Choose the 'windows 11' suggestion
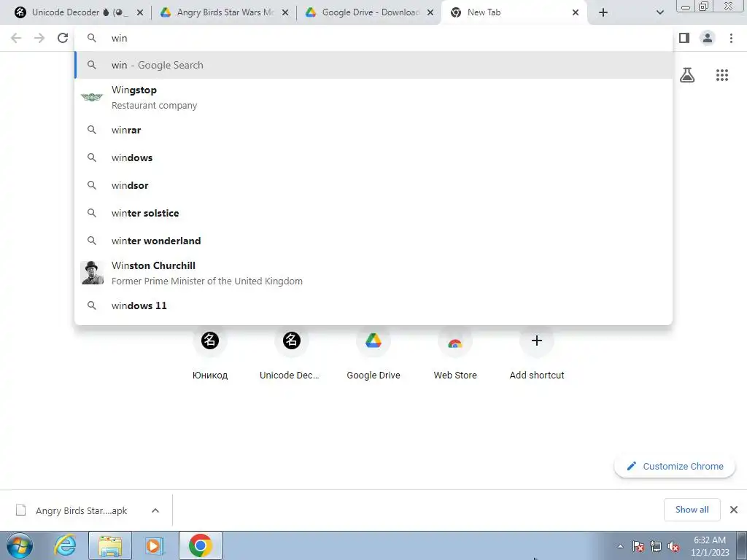 [x=373, y=306]
